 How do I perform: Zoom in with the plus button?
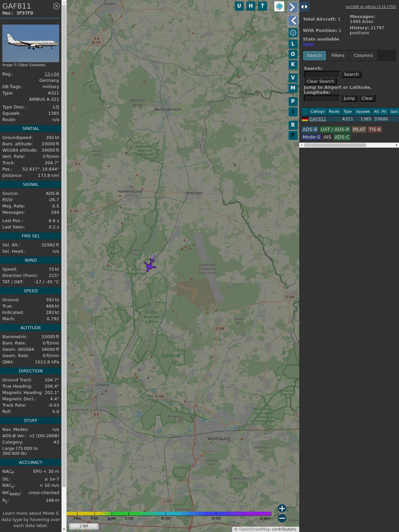(282, 508)
